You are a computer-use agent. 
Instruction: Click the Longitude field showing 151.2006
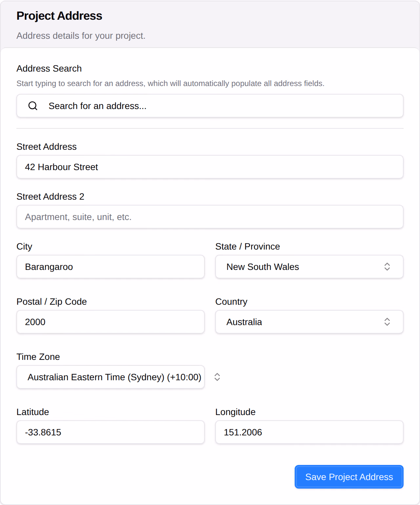tap(309, 432)
